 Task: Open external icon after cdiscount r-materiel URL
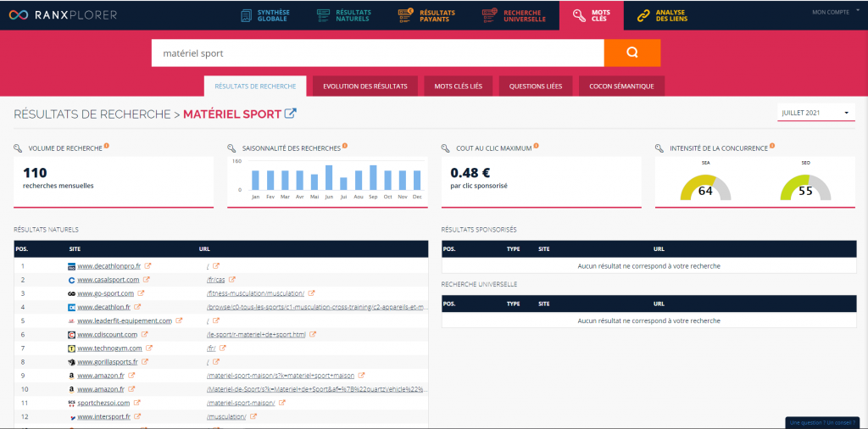pos(313,334)
